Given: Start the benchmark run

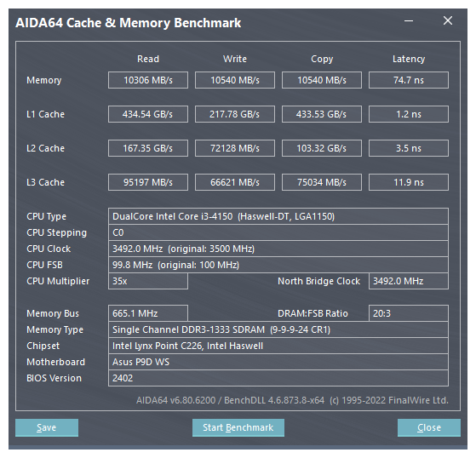Looking at the screenshot, I should (238, 427).
